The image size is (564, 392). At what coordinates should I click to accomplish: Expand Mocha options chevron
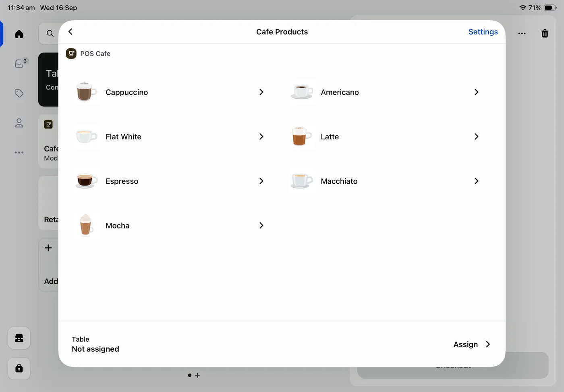[x=261, y=225]
